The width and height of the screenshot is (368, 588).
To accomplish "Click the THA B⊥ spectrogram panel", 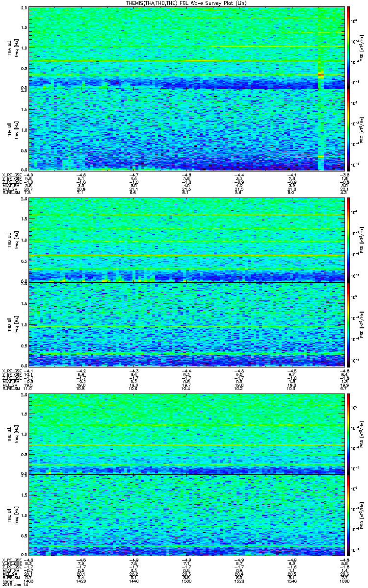I will 187,48.
